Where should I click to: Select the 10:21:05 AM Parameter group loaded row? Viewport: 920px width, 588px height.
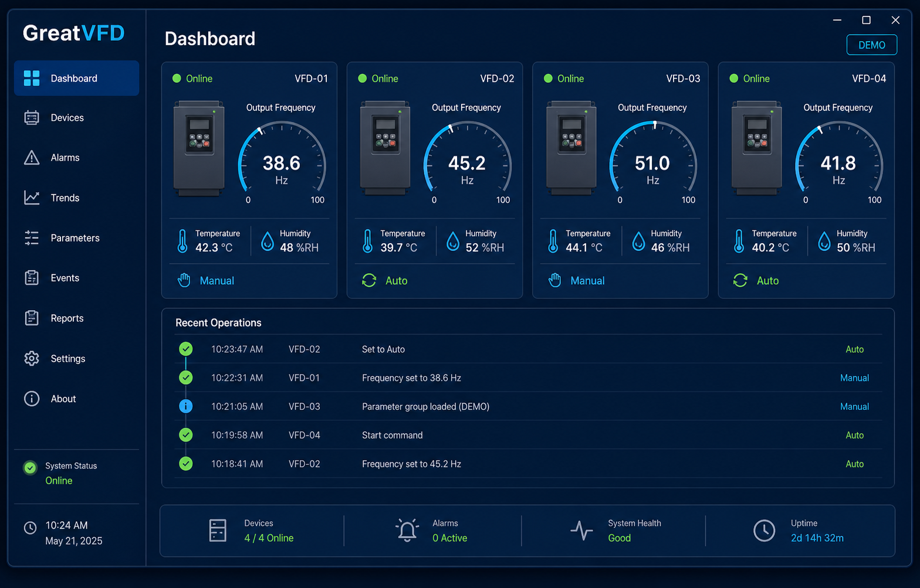click(528, 406)
